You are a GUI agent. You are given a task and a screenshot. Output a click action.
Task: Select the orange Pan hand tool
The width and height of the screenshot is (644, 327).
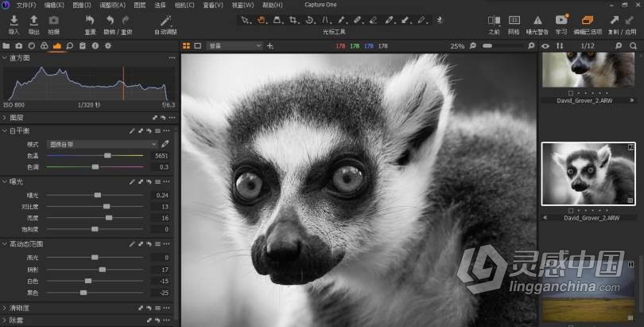point(261,20)
